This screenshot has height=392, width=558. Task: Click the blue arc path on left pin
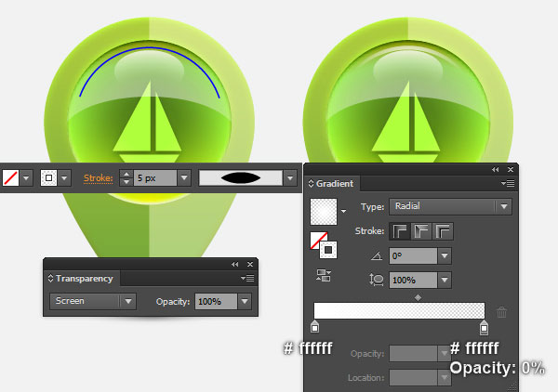(x=150, y=47)
